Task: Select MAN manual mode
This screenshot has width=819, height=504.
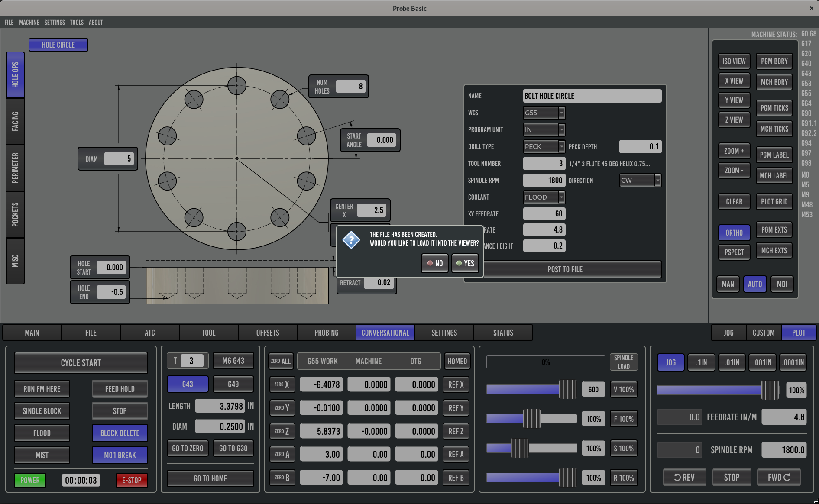Action: point(728,284)
